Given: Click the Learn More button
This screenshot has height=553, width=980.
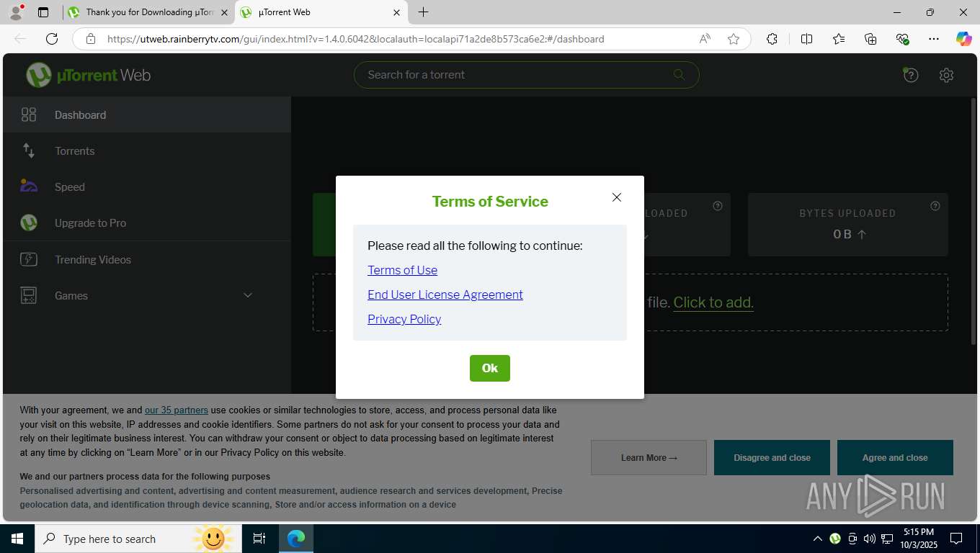Looking at the screenshot, I should 649,458.
